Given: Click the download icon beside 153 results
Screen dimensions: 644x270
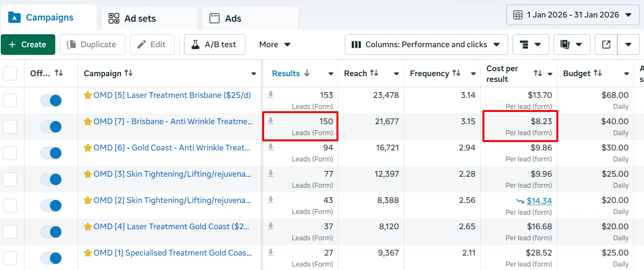Looking at the screenshot, I should point(271,94).
